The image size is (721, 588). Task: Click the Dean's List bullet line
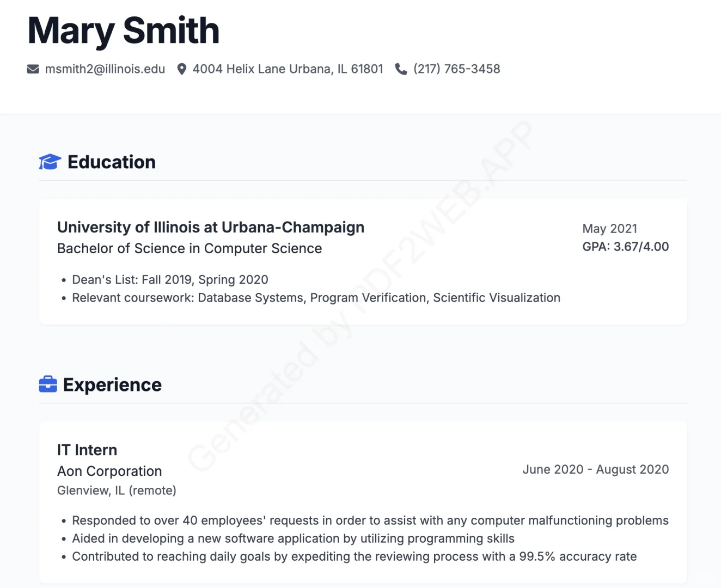click(x=170, y=280)
